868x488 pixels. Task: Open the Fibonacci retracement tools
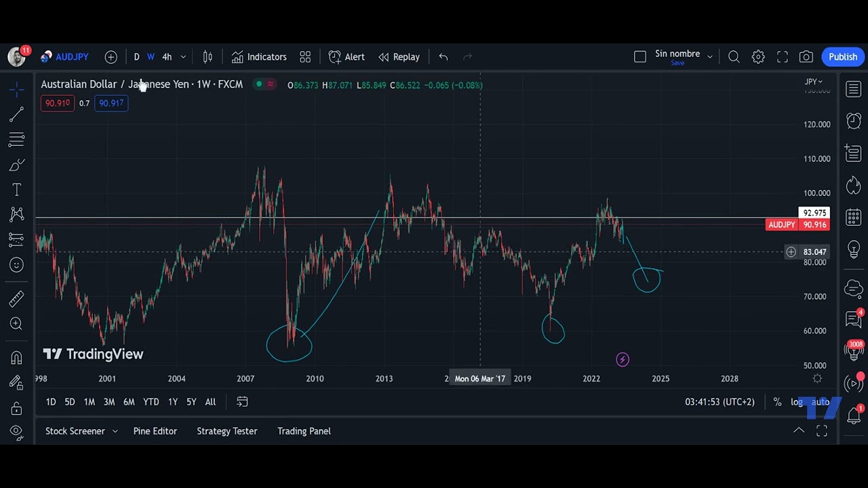[17, 140]
